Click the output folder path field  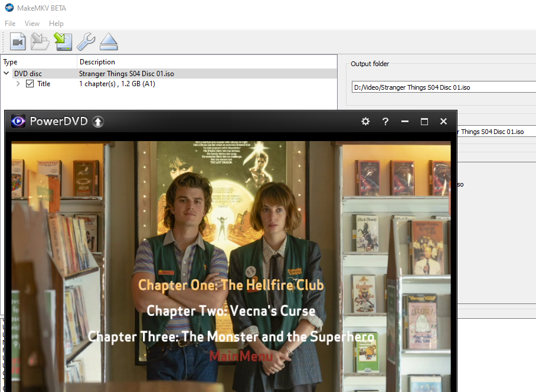444,87
